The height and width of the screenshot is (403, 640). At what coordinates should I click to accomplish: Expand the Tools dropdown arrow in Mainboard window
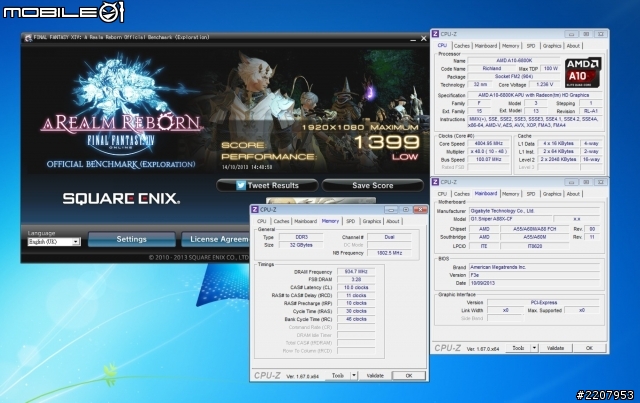point(534,348)
